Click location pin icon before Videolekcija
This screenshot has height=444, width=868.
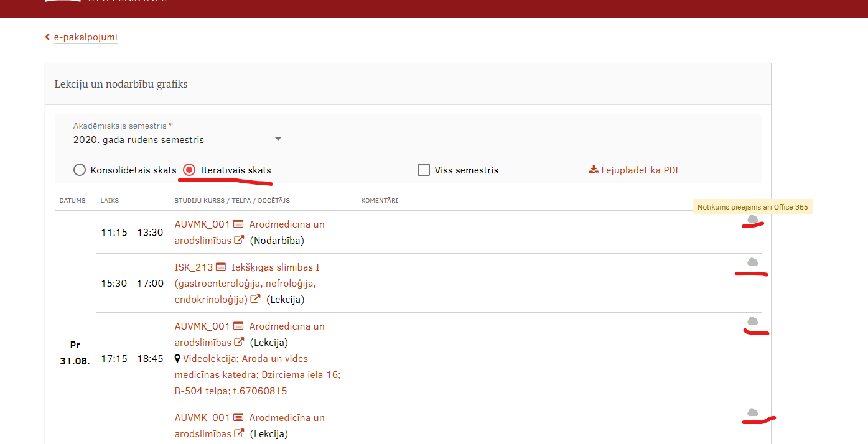[x=178, y=359]
